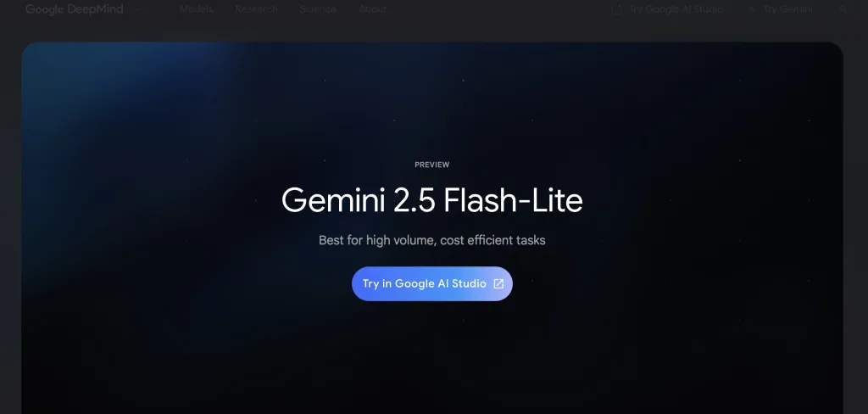
Task: Click the Try in Google AI Studio button
Action: click(431, 283)
